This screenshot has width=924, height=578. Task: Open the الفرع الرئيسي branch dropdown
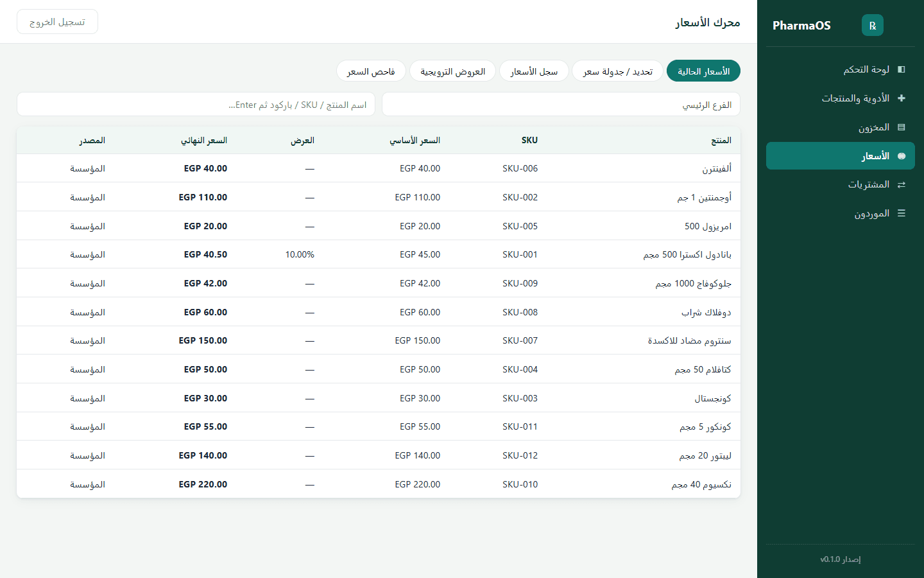561,105
